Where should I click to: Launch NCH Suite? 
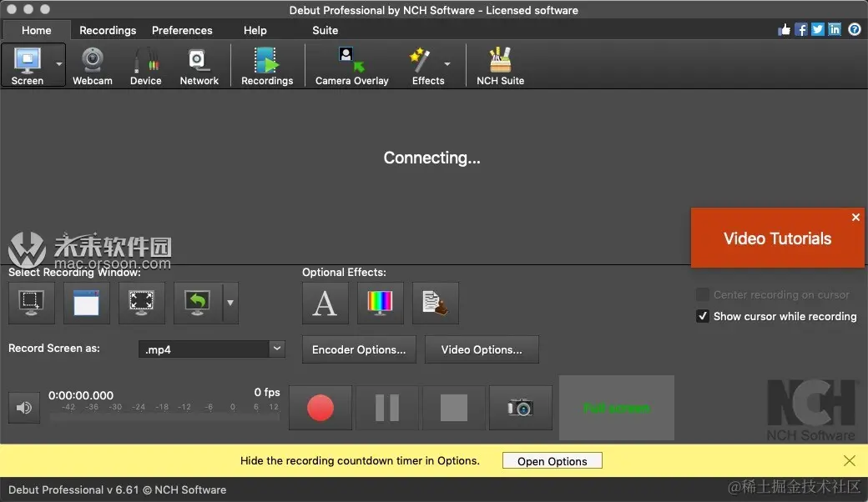click(x=500, y=66)
